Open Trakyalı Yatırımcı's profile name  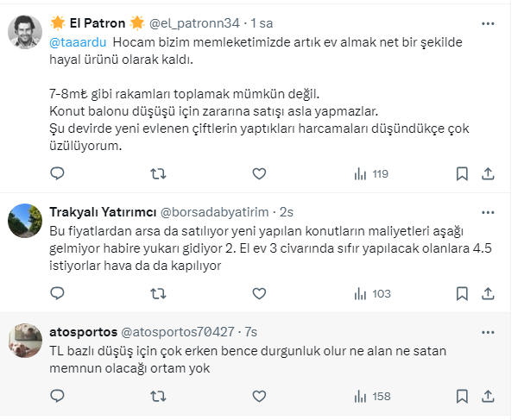[x=103, y=212]
